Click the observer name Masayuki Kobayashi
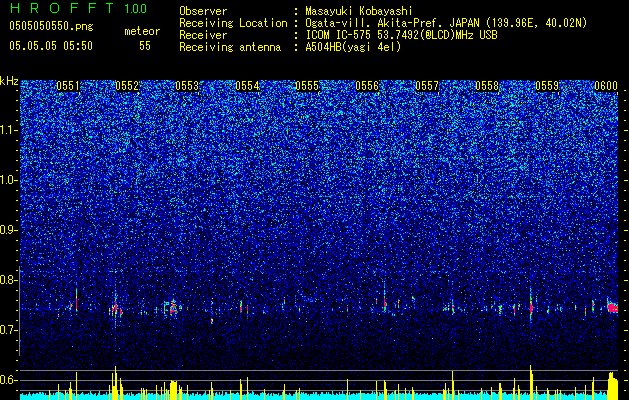The width and height of the screenshot is (629, 400). point(359,11)
